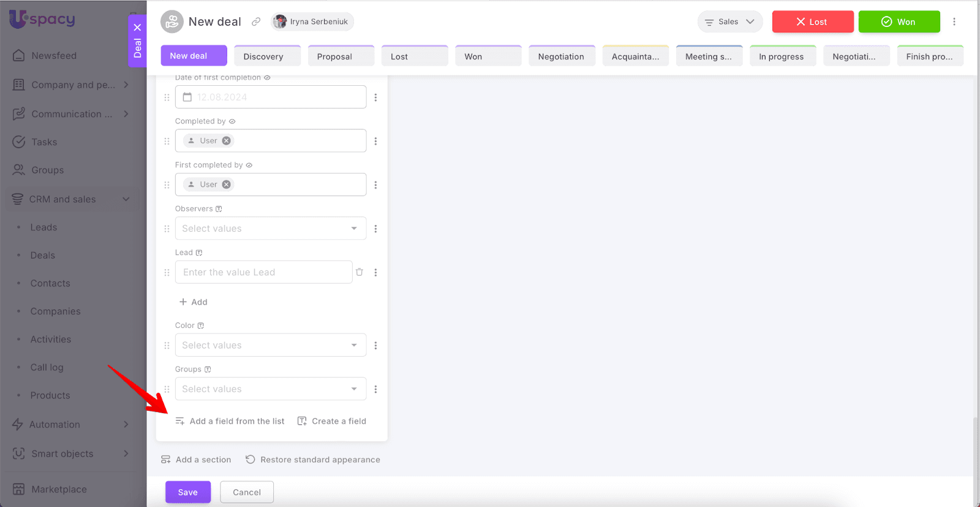Viewport: 980px width, 507px height.
Task: Click drag handle beside Color field
Action: pyautogui.click(x=167, y=346)
